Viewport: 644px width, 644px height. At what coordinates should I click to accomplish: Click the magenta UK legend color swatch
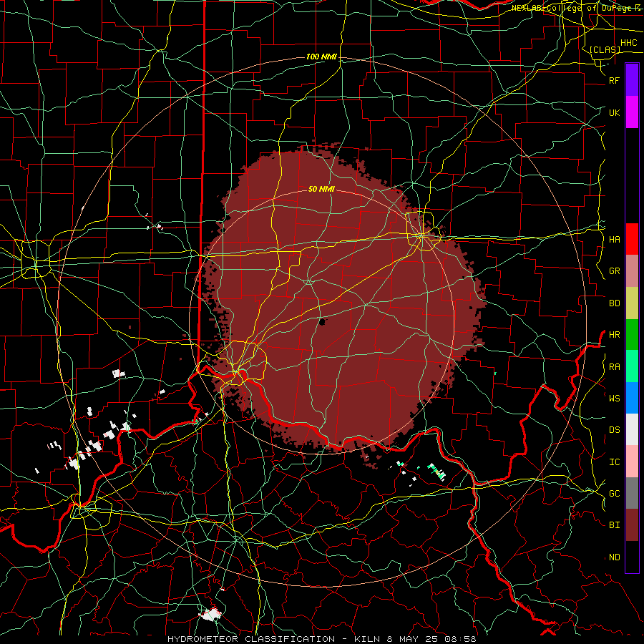pyautogui.click(x=632, y=112)
